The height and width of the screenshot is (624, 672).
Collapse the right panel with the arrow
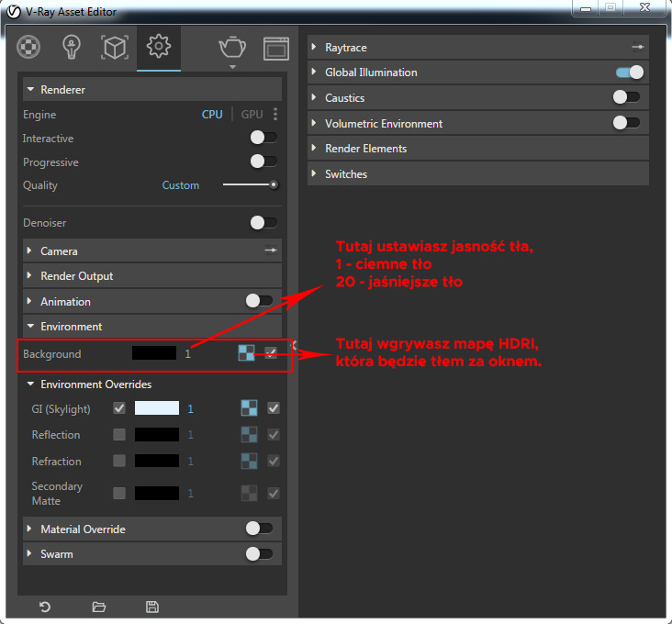pos(294,345)
